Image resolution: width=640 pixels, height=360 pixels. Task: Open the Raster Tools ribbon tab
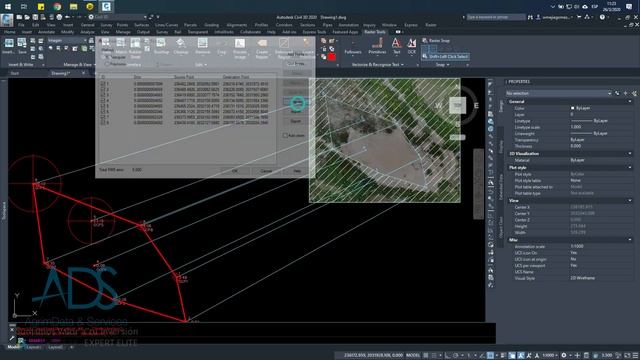click(x=375, y=32)
